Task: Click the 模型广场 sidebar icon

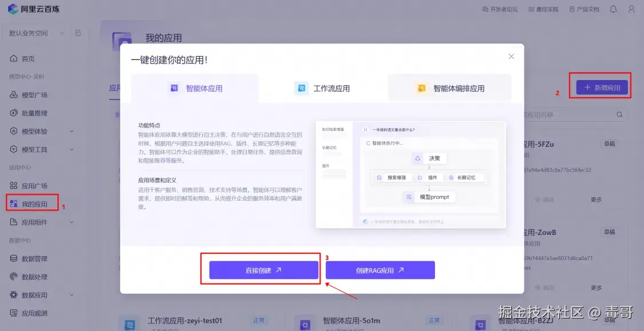Action: pos(14,95)
